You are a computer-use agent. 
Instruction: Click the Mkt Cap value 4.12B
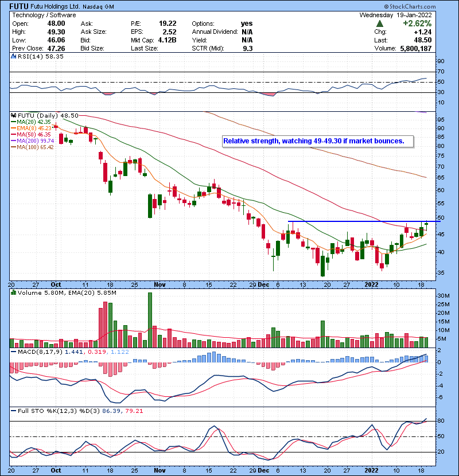pyautogui.click(x=168, y=40)
